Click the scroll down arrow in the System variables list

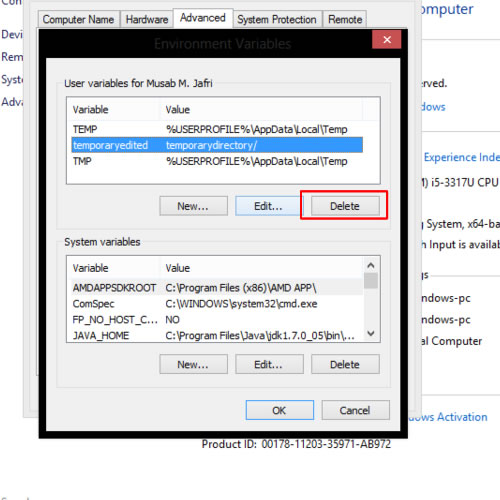click(x=371, y=333)
